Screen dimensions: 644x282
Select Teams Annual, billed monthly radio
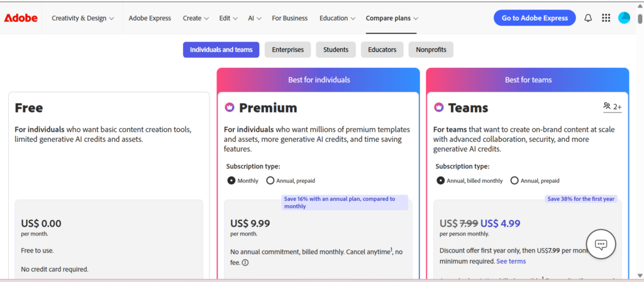click(x=440, y=180)
